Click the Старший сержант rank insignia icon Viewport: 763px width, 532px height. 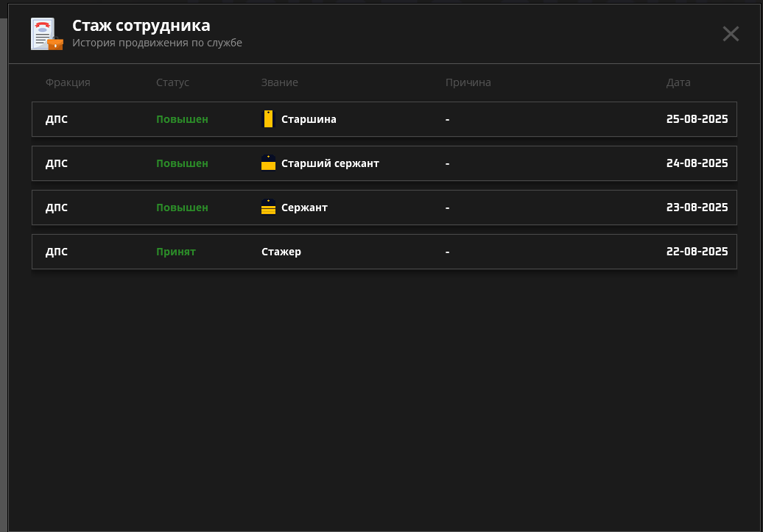pyautogui.click(x=268, y=163)
